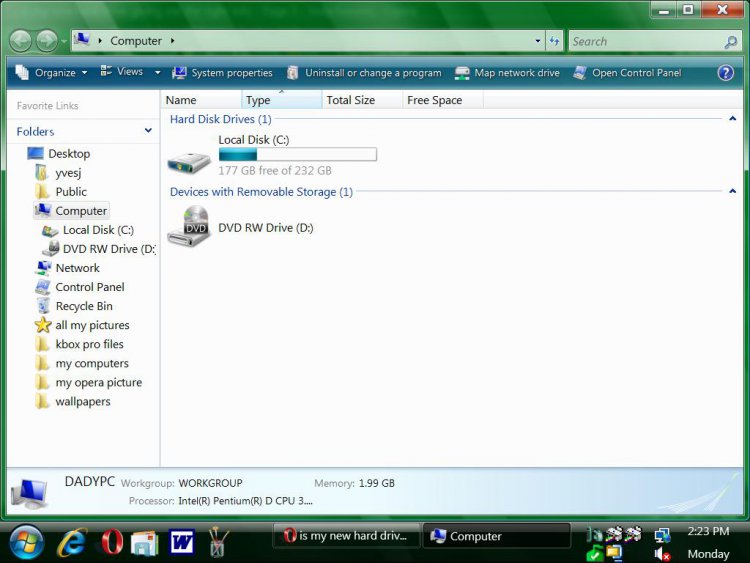Click the Views button

click(x=122, y=72)
